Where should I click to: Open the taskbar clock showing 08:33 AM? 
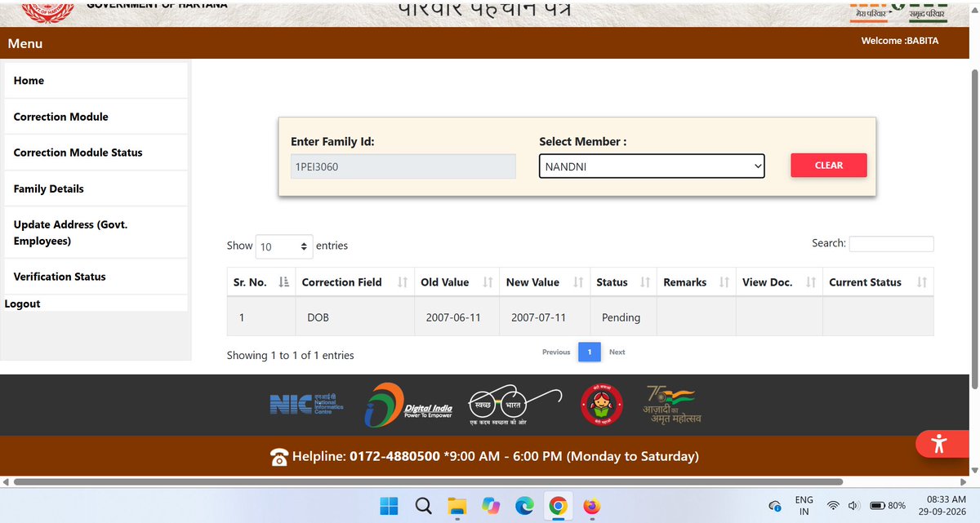(x=941, y=506)
